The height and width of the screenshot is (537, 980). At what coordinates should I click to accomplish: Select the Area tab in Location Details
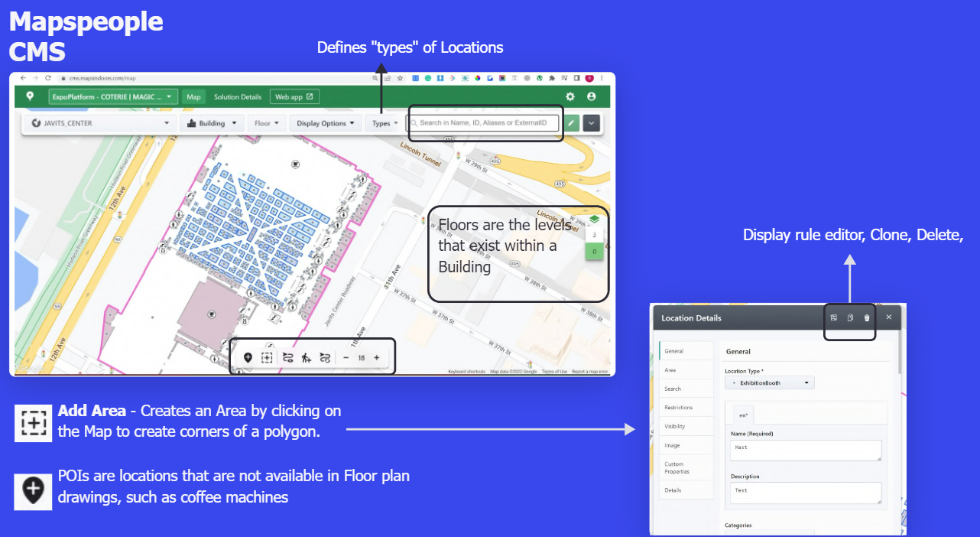[x=685, y=370]
